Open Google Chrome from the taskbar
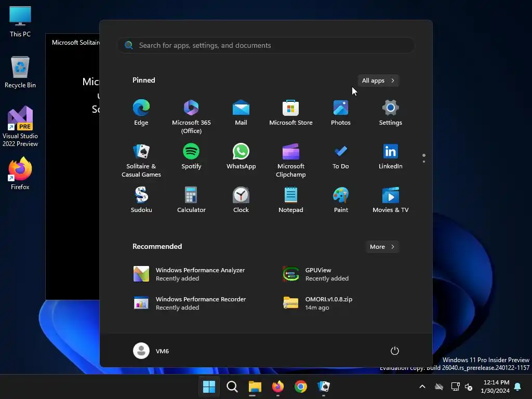This screenshot has width=532, height=399. pos(301,387)
